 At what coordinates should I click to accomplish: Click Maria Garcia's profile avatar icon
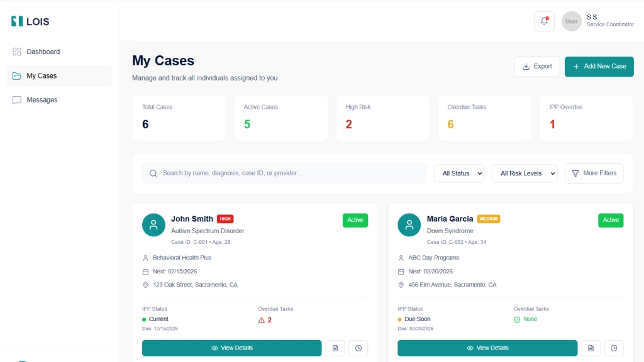[409, 225]
